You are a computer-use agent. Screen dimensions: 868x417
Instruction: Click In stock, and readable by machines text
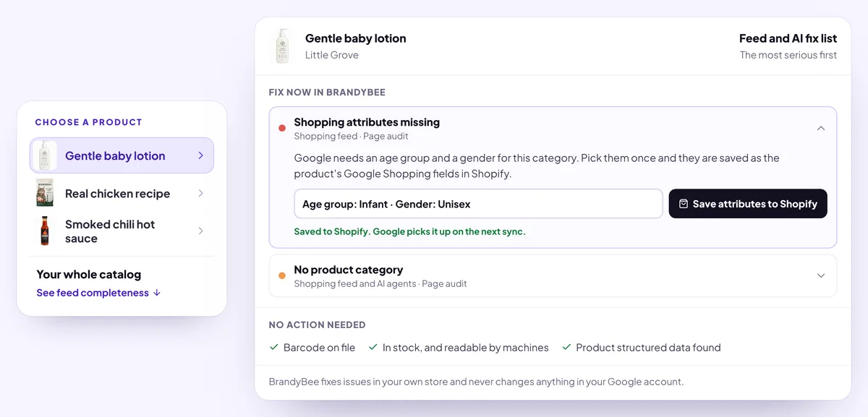(x=466, y=348)
